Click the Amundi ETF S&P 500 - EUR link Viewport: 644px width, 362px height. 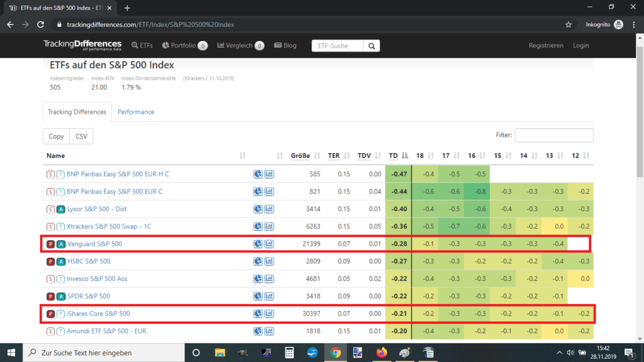[106, 331]
